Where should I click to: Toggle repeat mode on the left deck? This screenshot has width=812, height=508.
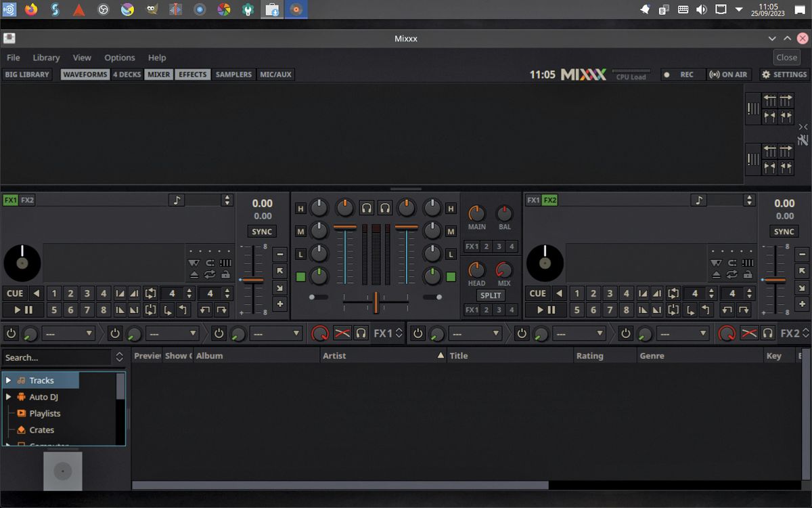coord(210,274)
